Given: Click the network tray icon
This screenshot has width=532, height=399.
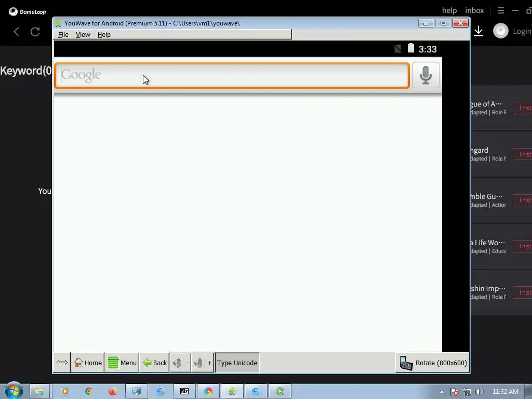Looking at the screenshot, I should point(467,392).
